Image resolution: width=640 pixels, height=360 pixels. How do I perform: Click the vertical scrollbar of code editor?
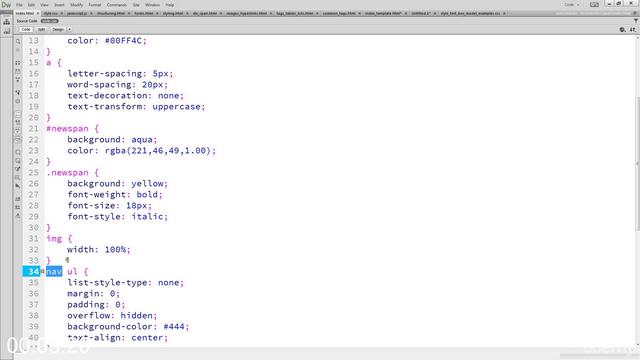[x=637, y=163]
